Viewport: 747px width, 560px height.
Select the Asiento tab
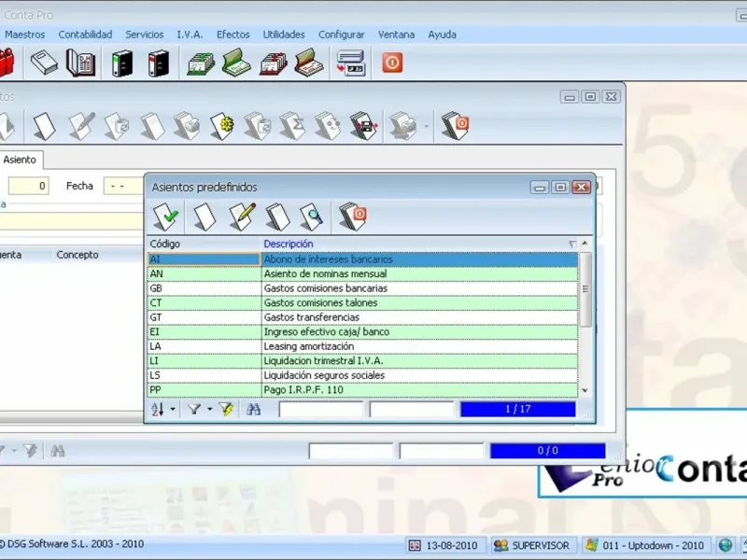click(20, 160)
